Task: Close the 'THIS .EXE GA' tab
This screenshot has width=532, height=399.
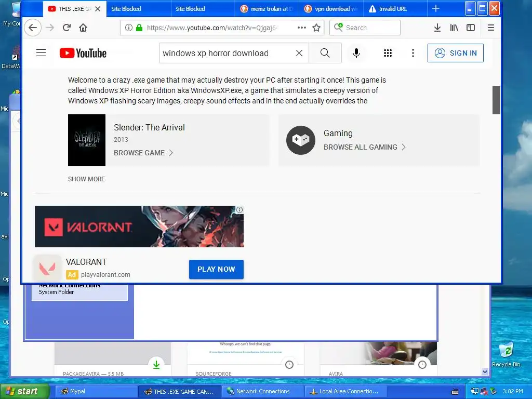Action: 98,9
